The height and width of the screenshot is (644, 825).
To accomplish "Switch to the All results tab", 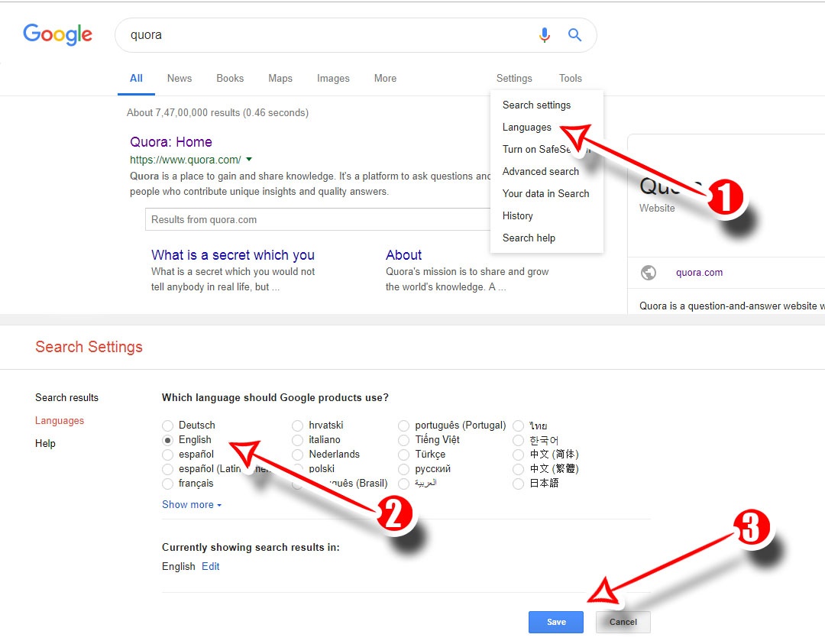I will tap(136, 79).
